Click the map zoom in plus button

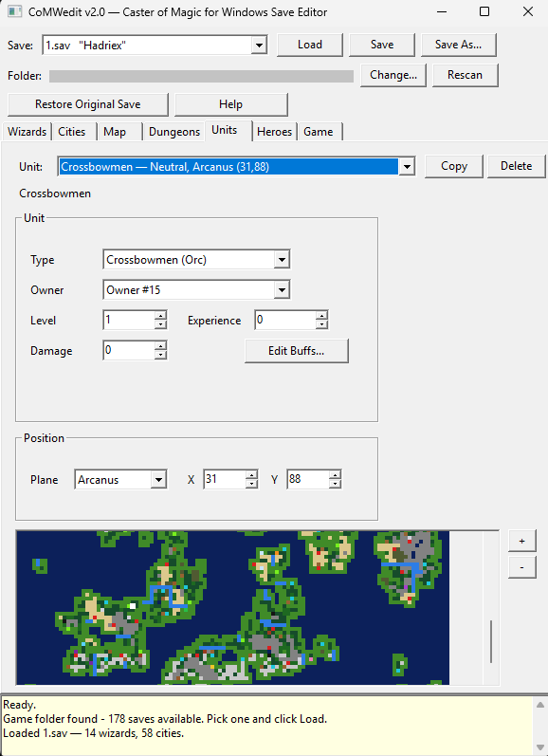click(522, 541)
